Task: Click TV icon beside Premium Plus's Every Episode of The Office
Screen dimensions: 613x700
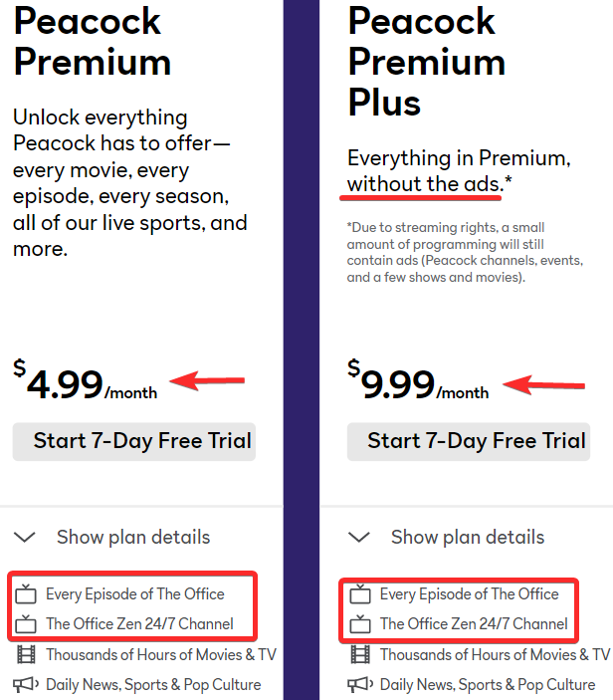Action: point(360,594)
